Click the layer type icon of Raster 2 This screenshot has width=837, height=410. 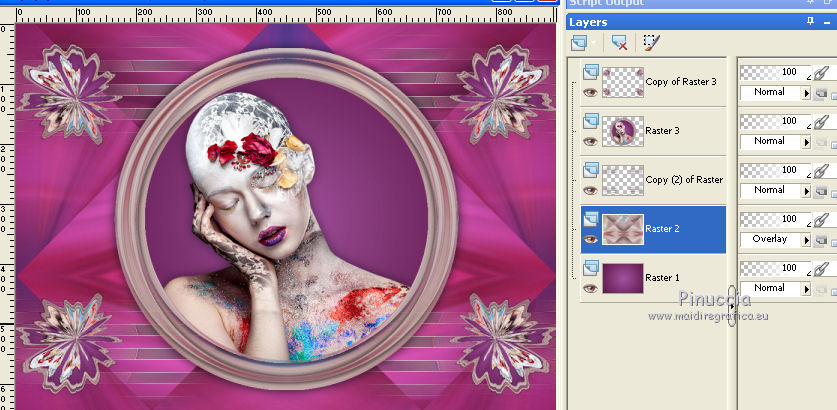click(590, 219)
